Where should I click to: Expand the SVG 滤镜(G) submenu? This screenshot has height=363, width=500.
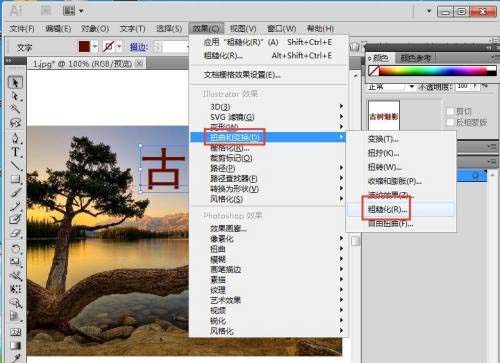(341, 117)
